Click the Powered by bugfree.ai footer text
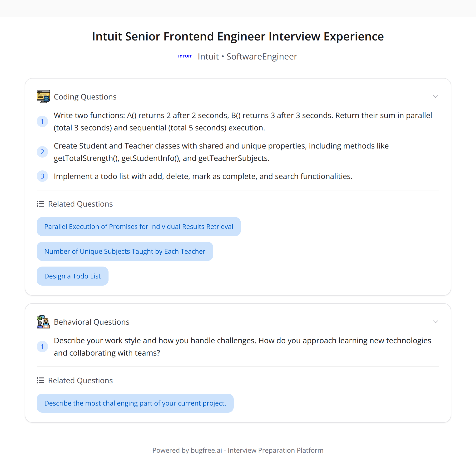 click(238, 450)
